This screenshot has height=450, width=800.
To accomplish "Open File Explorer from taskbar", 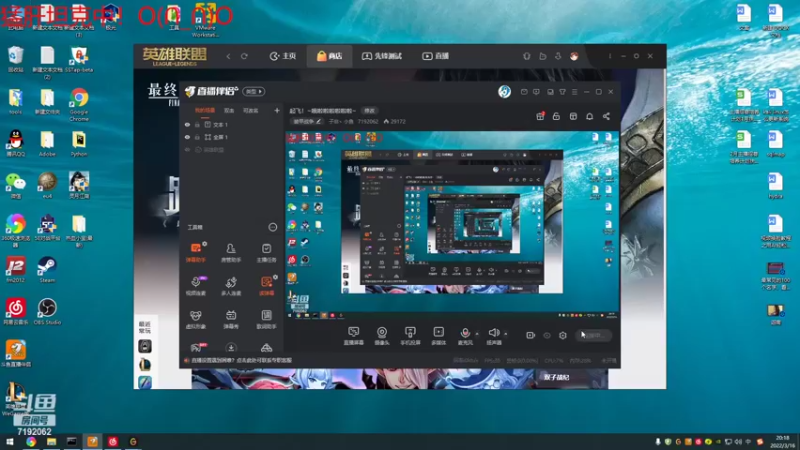I will pos(51,442).
